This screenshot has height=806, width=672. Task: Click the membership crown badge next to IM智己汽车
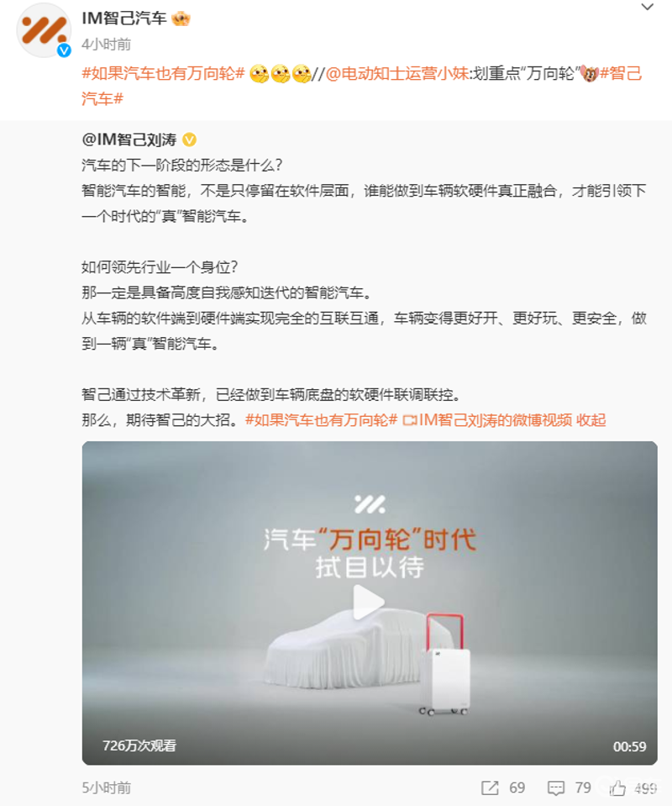click(x=181, y=19)
